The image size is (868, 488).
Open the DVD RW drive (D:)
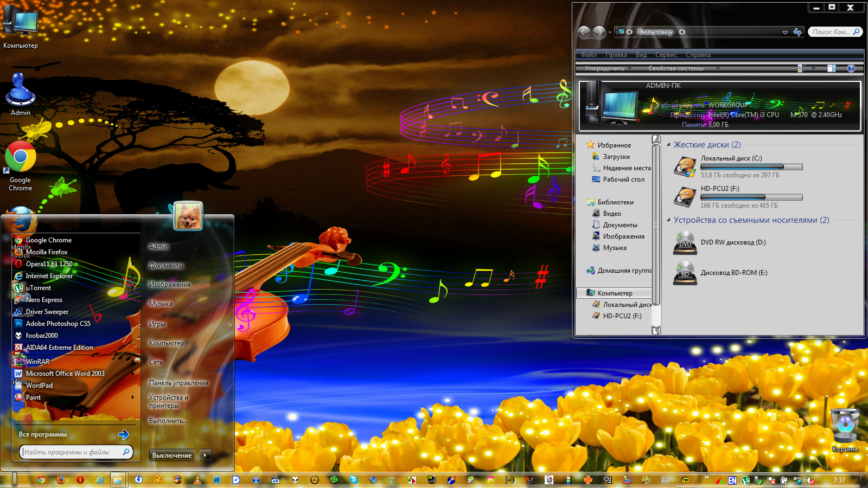(685, 242)
